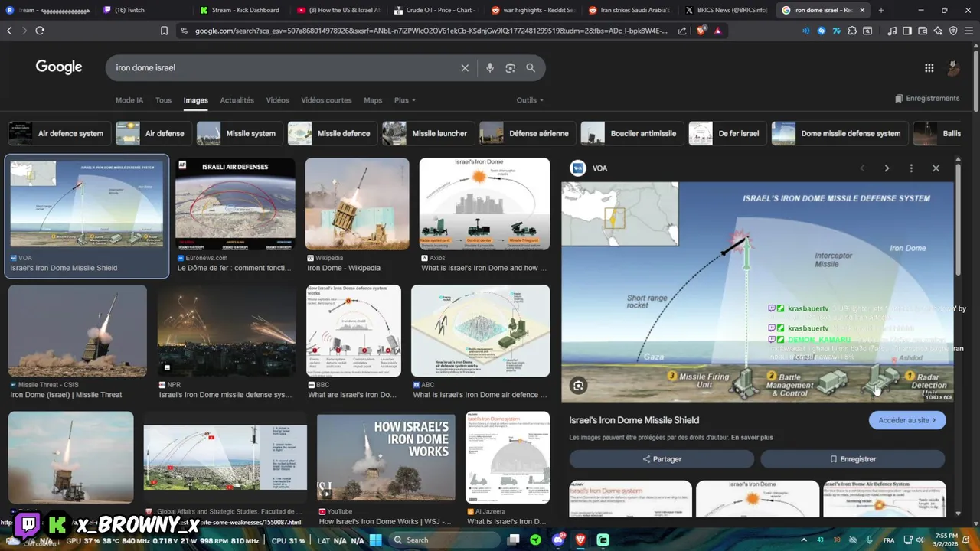Click the Brave Shields lion icon
This screenshot has width=980, height=551.
701,31
